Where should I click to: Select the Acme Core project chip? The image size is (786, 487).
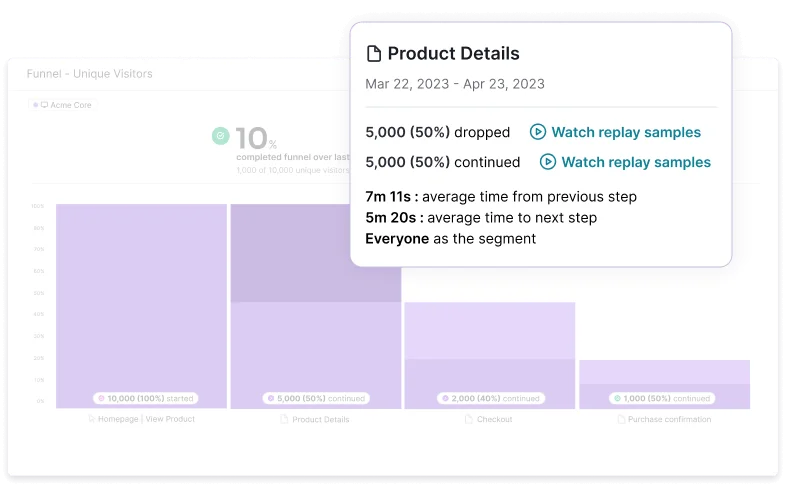pyautogui.click(x=63, y=104)
